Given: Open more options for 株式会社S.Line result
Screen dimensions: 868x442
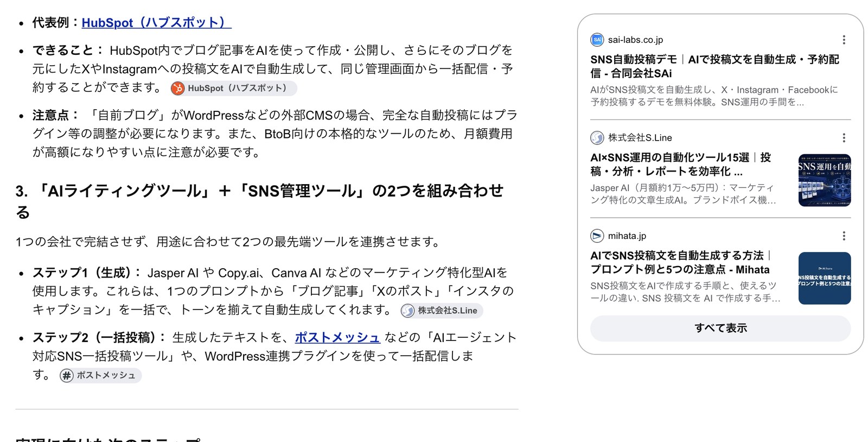Looking at the screenshot, I should pos(844,138).
